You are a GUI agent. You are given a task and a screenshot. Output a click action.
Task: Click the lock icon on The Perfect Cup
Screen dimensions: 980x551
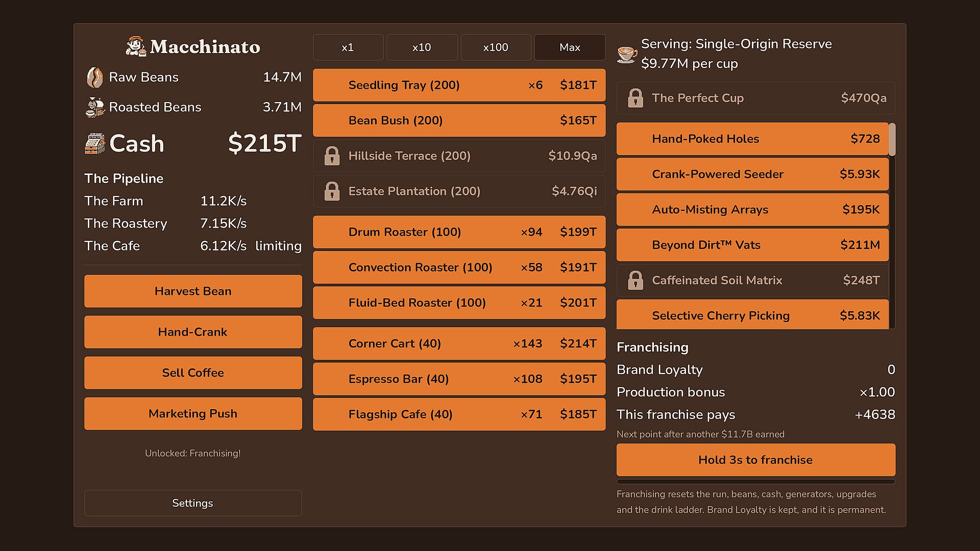click(635, 98)
